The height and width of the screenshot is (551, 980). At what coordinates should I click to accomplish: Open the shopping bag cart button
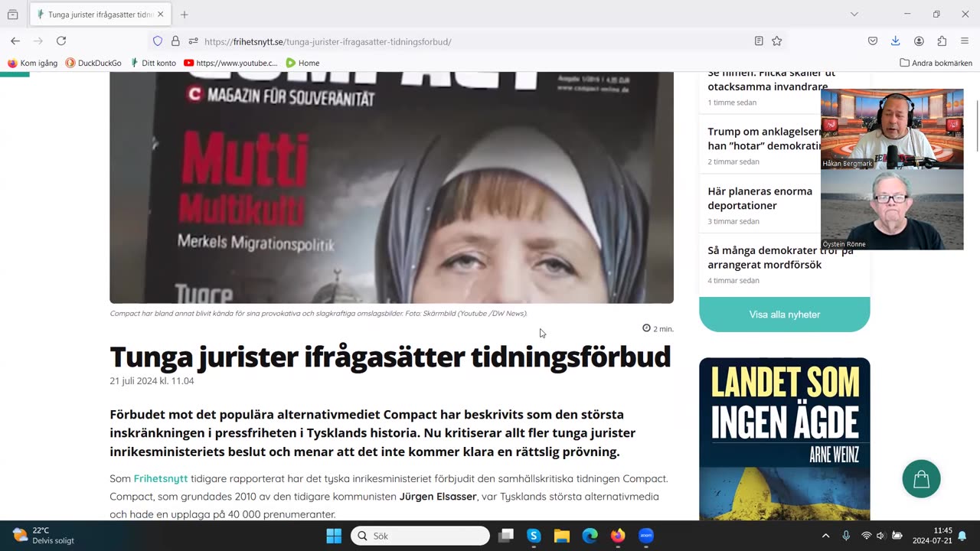(x=921, y=478)
